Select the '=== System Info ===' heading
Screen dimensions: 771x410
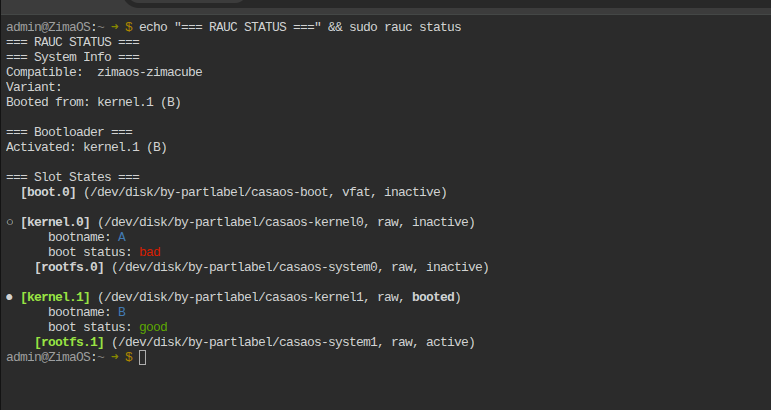click(x=73, y=57)
